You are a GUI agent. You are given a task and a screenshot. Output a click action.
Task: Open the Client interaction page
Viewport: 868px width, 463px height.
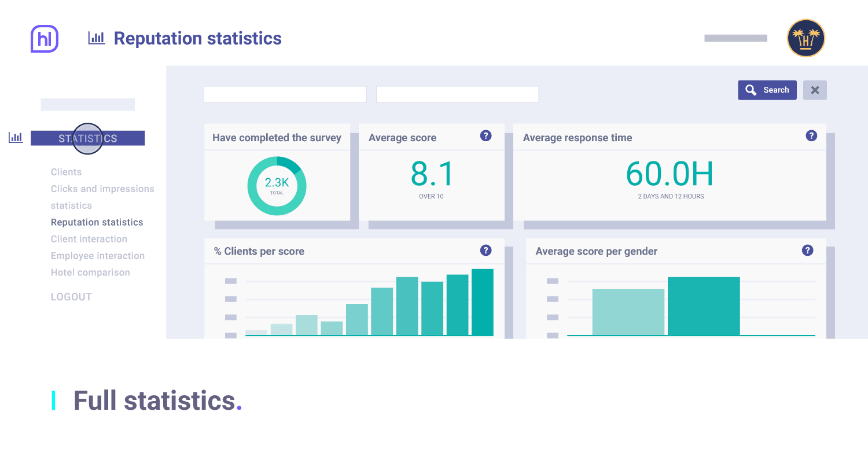89,239
